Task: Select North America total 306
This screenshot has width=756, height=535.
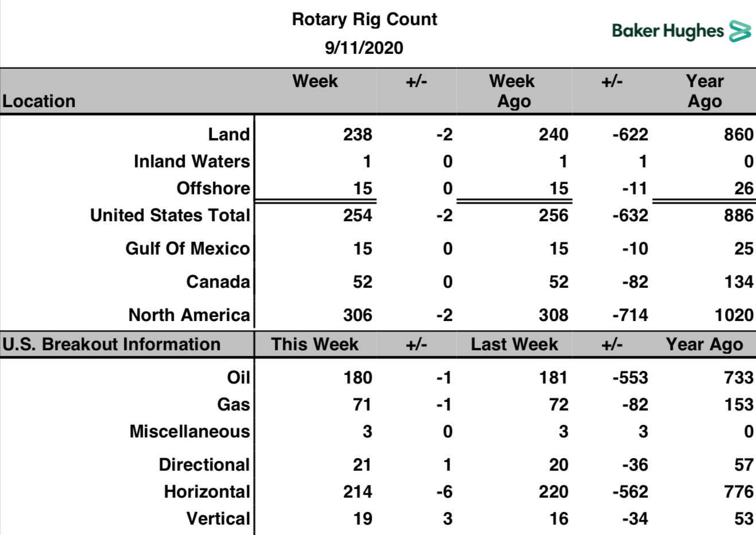Action: (x=358, y=315)
